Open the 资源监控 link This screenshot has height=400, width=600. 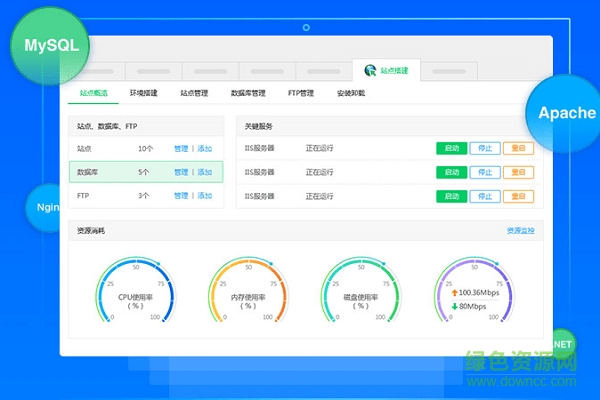coord(520,231)
